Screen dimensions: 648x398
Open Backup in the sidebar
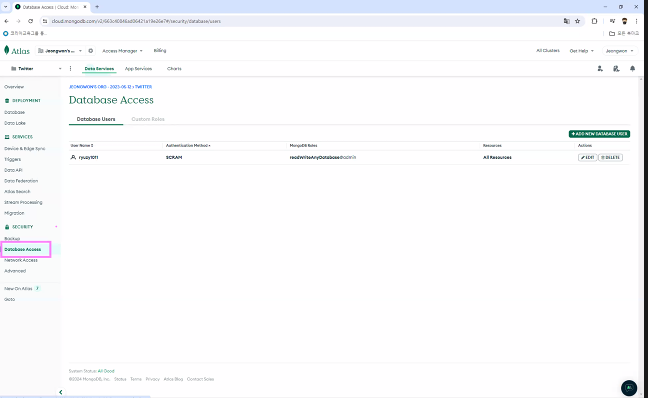pos(12,238)
